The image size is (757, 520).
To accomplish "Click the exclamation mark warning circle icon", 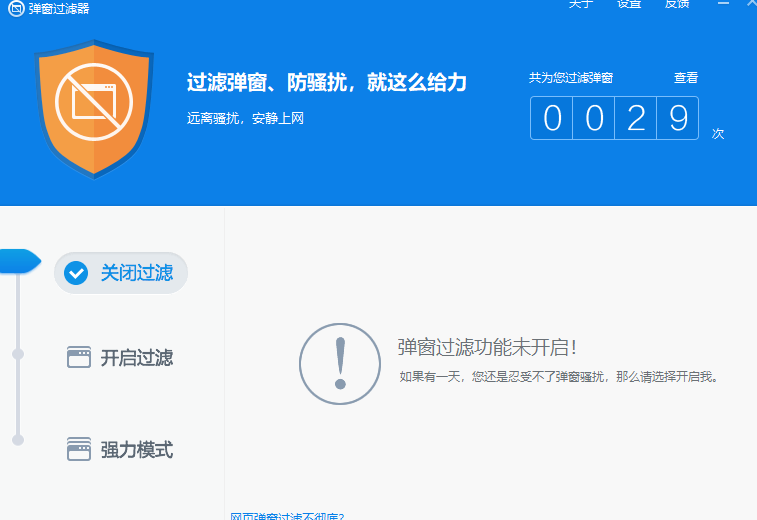I will (x=340, y=364).
